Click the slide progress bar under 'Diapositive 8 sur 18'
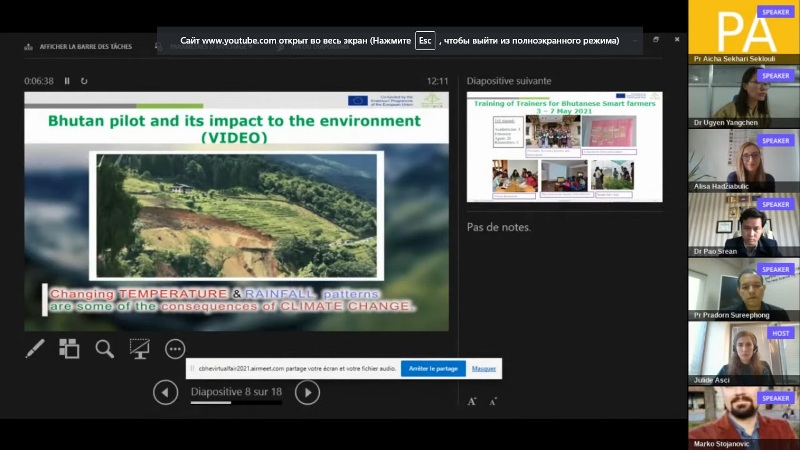800x450 pixels. (236, 404)
